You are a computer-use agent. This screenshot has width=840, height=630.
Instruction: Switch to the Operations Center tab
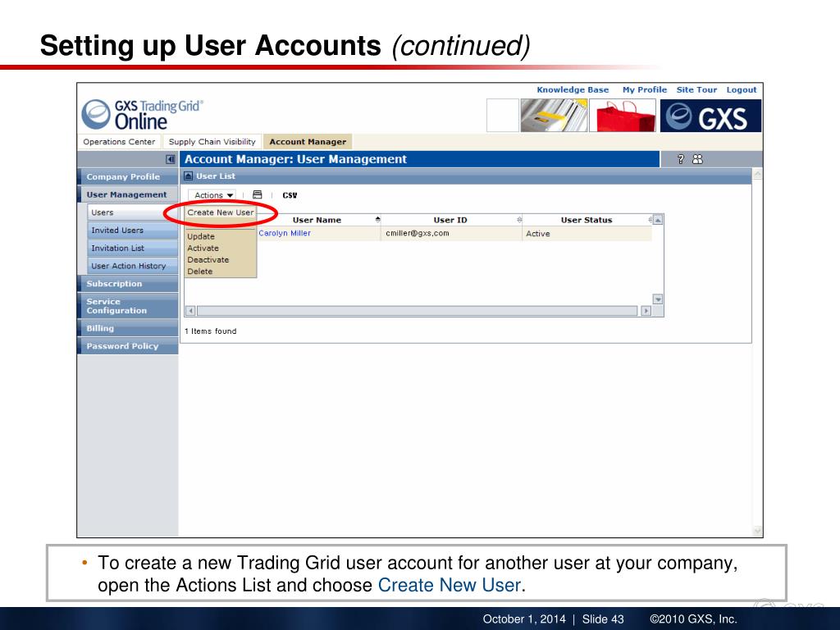(119, 142)
